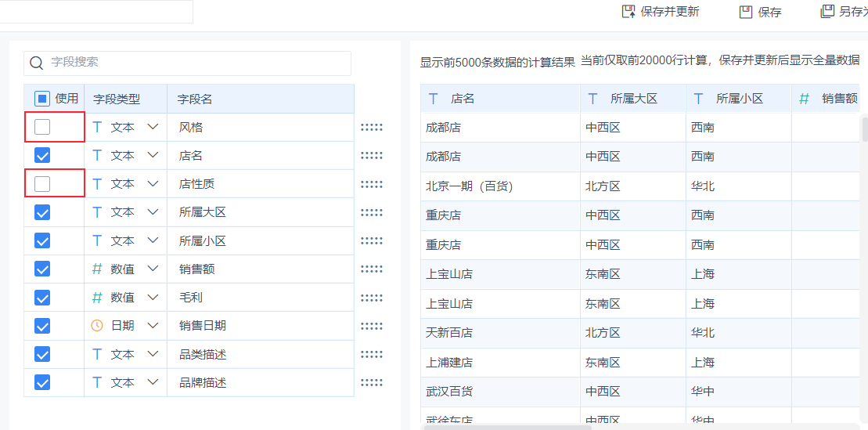Screen dimensions: 868x430
Task: Click the hash icon for 毛利 field
Action: click(x=97, y=298)
